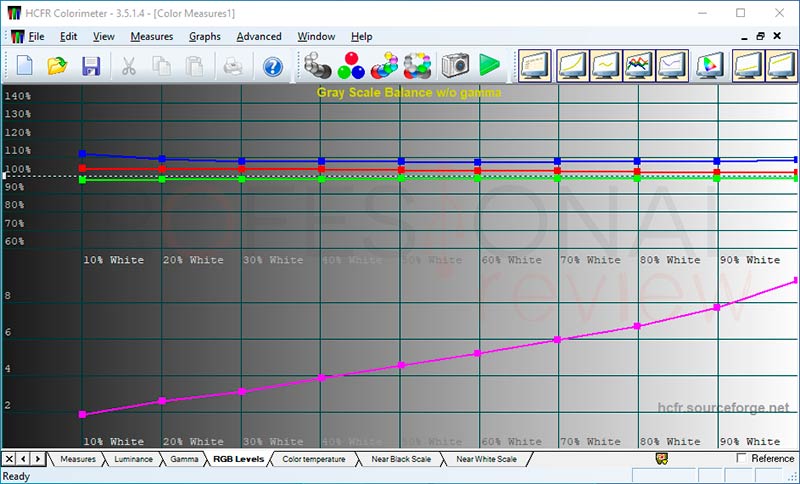Image resolution: width=800 pixels, height=484 pixels.
Task: Click the saturation sweep spheres ring icon
Action: click(417, 65)
